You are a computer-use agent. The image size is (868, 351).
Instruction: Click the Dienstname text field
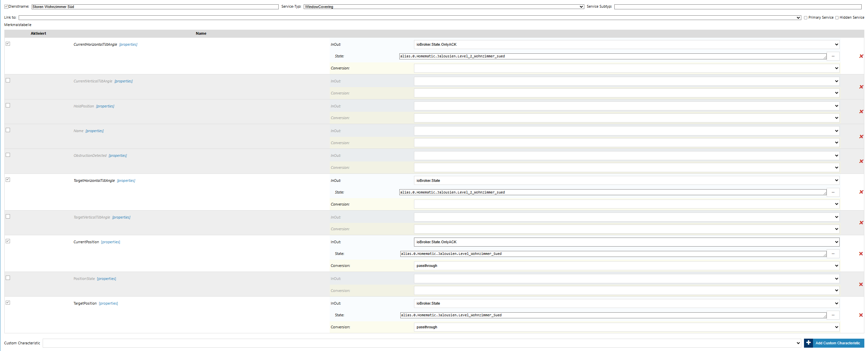pyautogui.click(x=155, y=7)
